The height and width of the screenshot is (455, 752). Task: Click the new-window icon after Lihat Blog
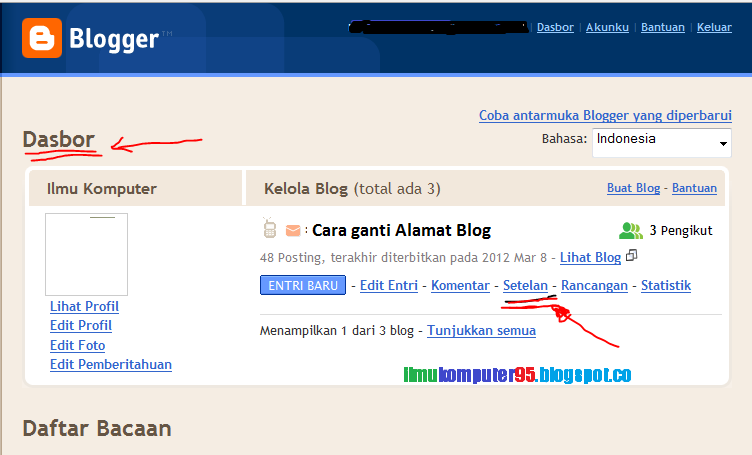tap(632, 256)
